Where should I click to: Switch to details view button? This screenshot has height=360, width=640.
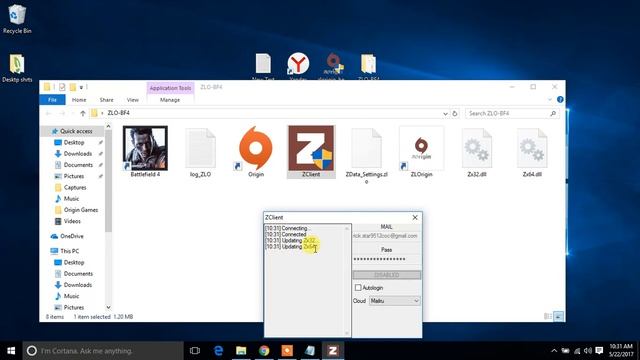pyautogui.click(x=548, y=316)
